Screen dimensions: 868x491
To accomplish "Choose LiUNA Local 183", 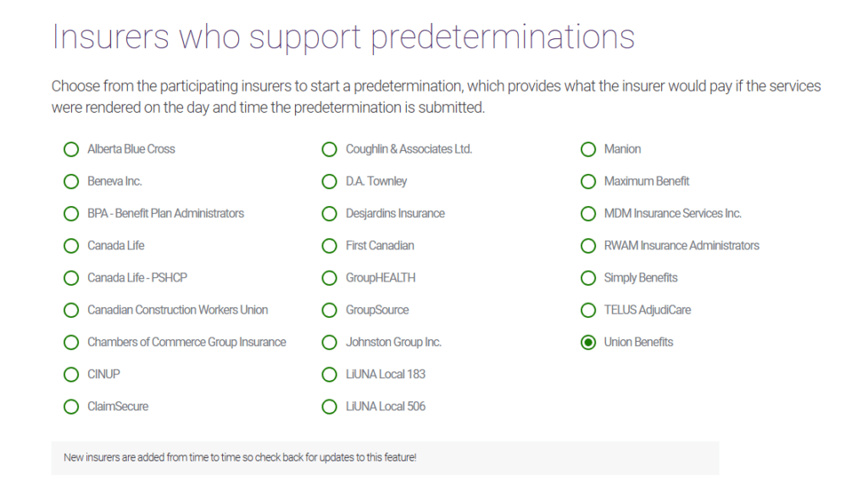I will point(329,374).
